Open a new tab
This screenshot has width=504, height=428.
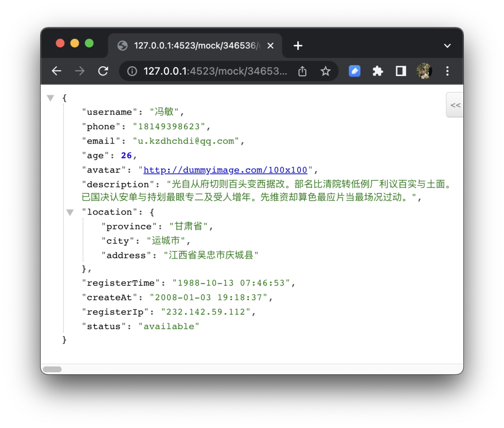coord(298,46)
